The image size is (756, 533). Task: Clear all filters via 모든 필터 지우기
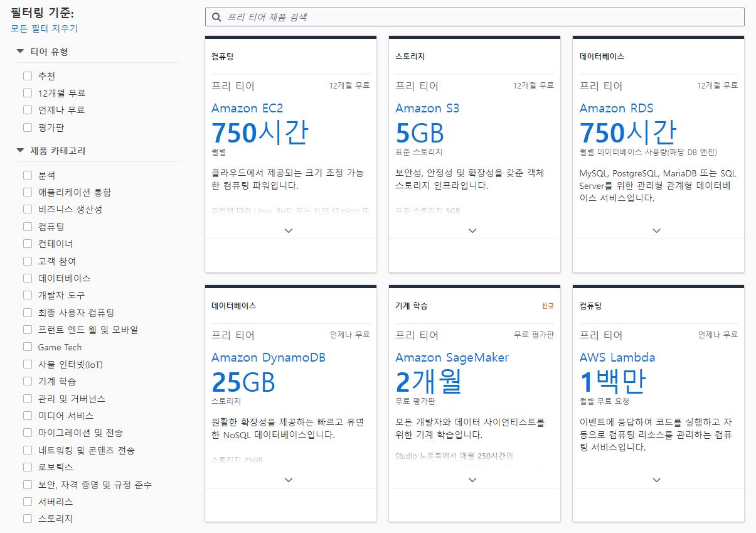click(45, 28)
